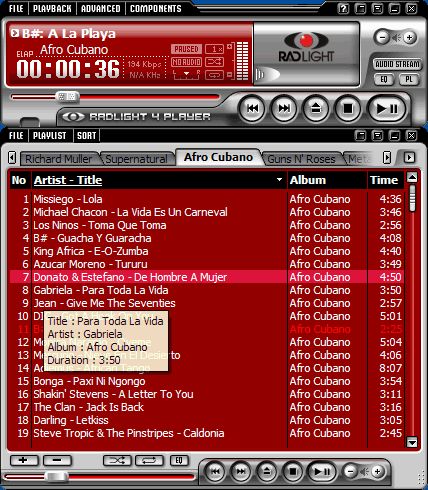
Task: Click the tab list button at far right of tabs
Action: 409,157
